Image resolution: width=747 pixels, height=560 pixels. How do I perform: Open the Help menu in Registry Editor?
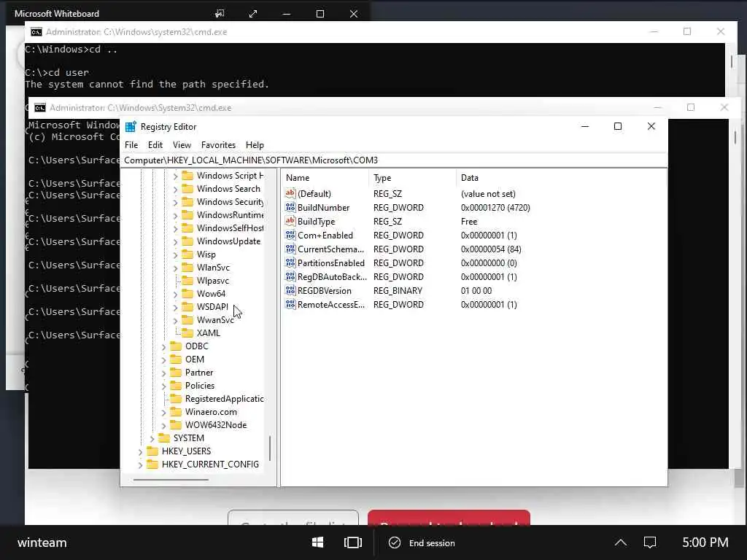255,145
